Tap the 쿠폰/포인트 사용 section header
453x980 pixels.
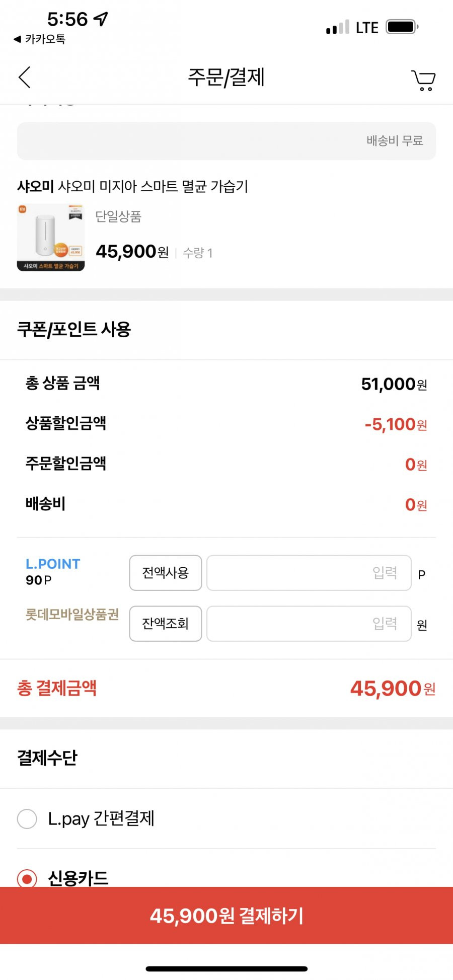(74, 330)
